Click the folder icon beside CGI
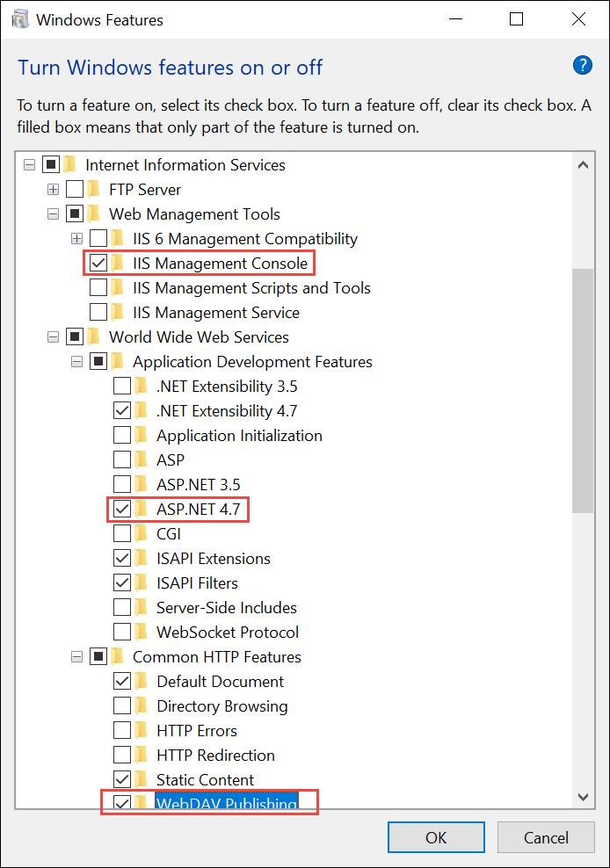The height and width of the screenshot is (868, 610). click(142, 534)
